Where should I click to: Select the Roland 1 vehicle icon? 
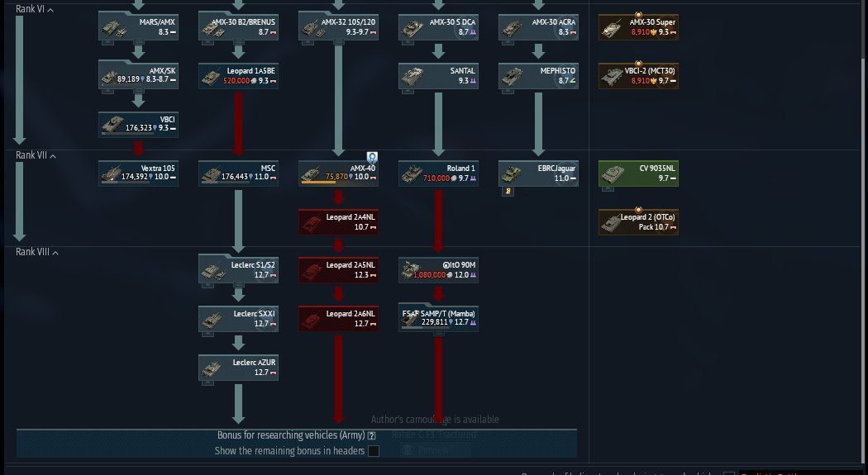coord(412,174)
